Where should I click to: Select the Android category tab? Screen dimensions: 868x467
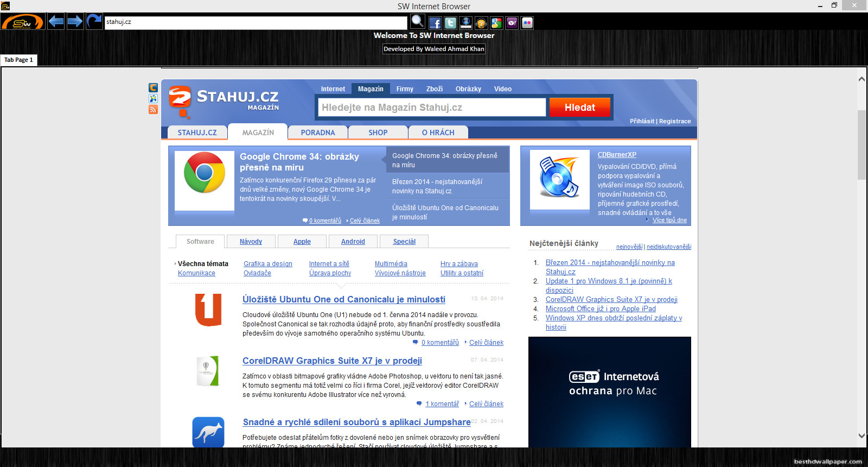click(x=353, y=242)
